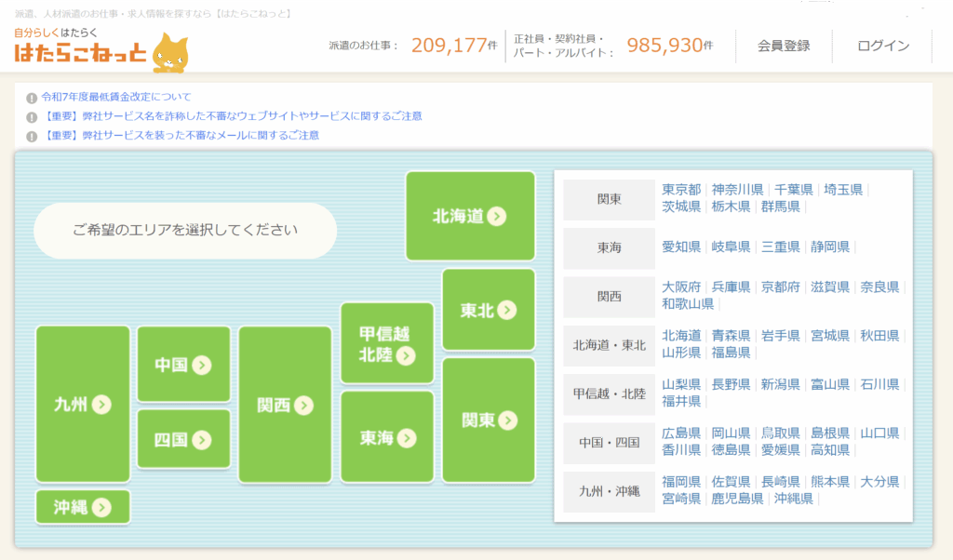Select 東京都 prefecture link
Image resolution: width=953 pixels, height=560 pixels.
point(681,190)
